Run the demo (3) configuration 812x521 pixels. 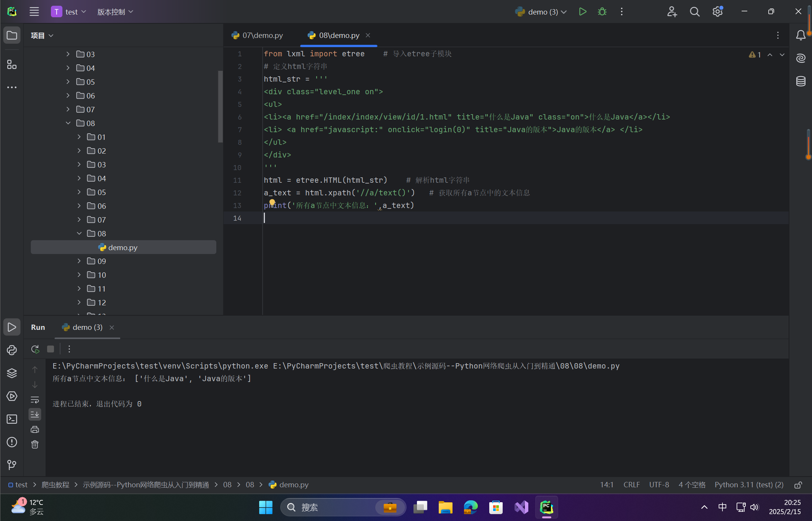click(582, 12)
